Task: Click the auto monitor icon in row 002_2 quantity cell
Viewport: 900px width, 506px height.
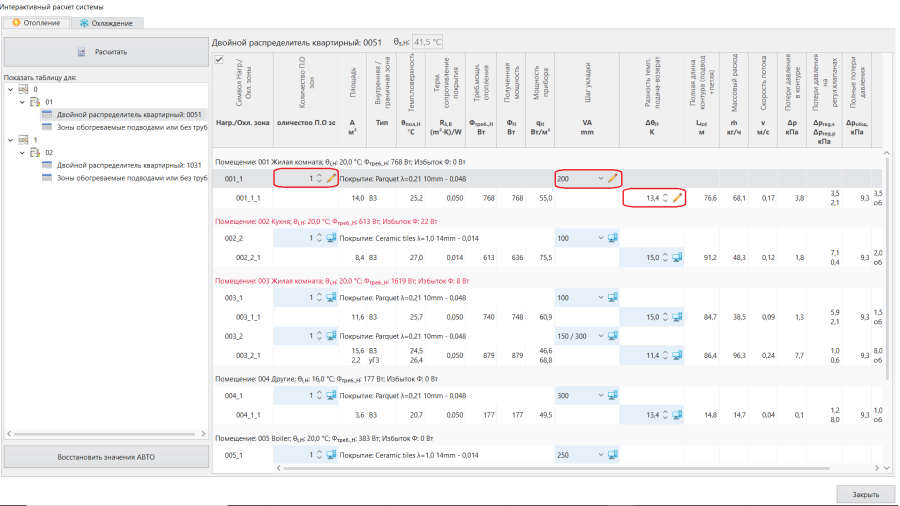Action: [331, 238]
